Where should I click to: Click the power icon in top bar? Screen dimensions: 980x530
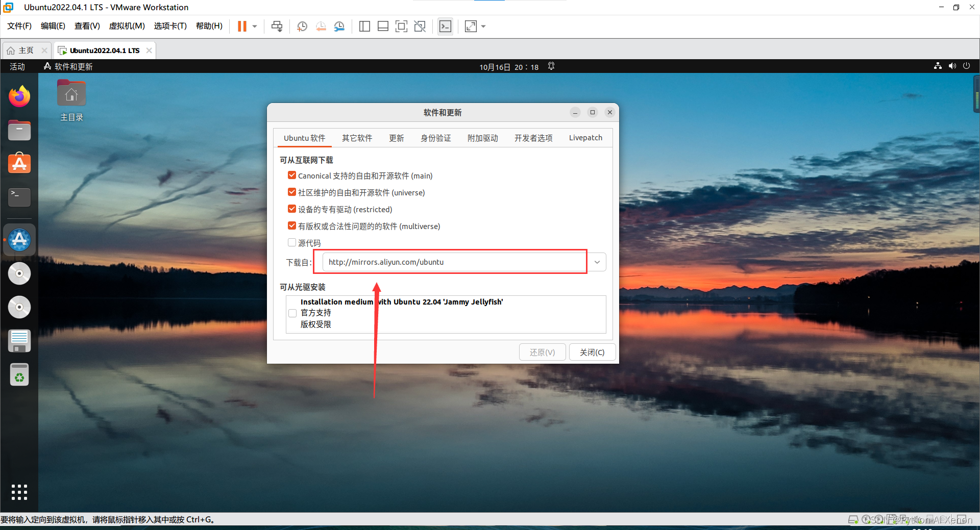[966, 66]
